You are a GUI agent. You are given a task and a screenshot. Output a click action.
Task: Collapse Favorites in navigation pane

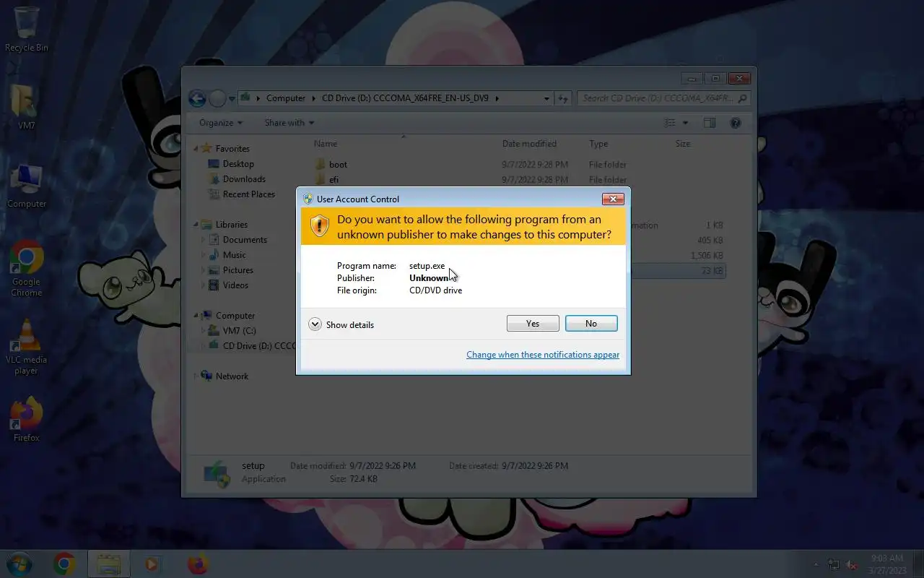196,149
